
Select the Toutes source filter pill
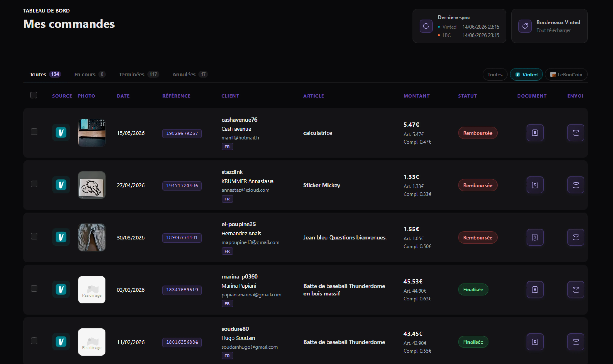coord(495,75)
